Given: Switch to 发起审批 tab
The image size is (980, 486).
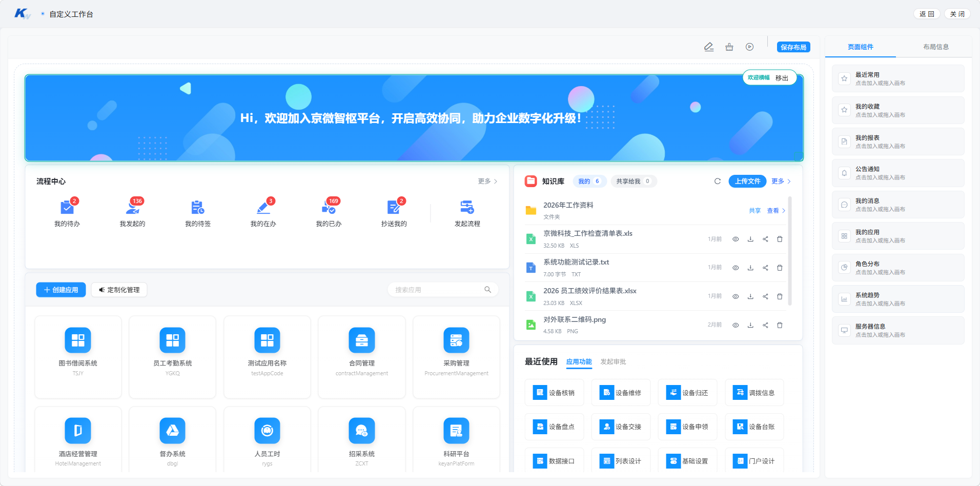Looking at the screenshot, I should click(613, 362).
